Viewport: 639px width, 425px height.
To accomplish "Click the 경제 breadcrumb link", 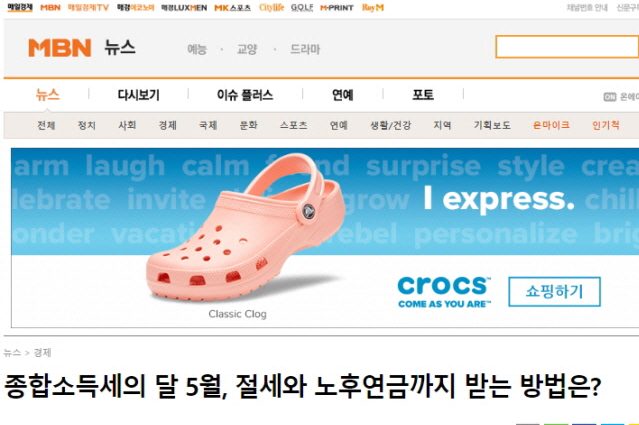I will pos(42,352).
